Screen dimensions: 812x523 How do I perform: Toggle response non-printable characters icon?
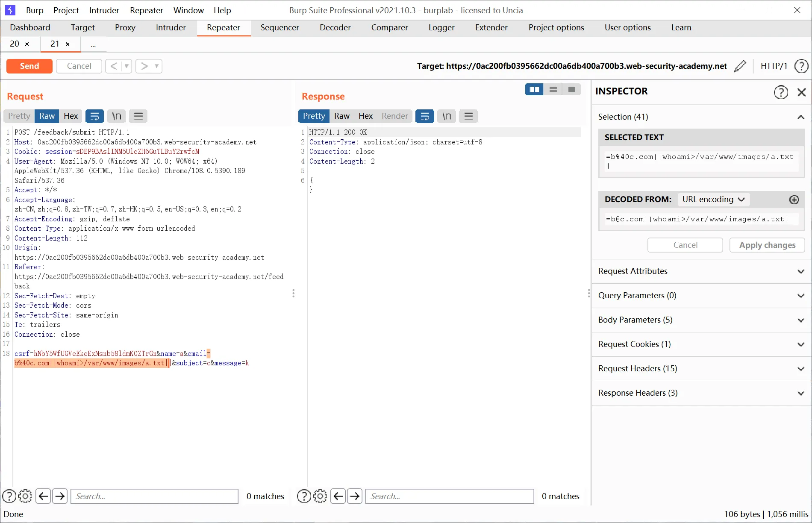pos(447,116)
